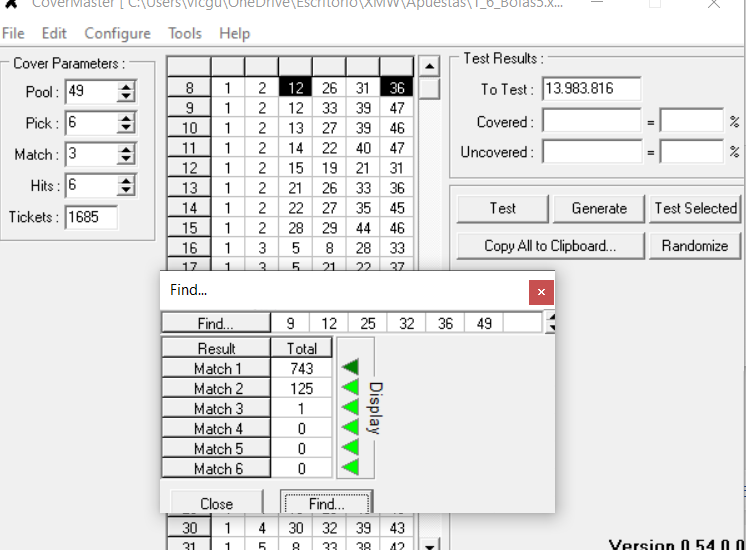The height and width of the screenshot is (550, 746).
Task: Select ticket row header 12
Action: pyautogui.click(x=189, y=168)
